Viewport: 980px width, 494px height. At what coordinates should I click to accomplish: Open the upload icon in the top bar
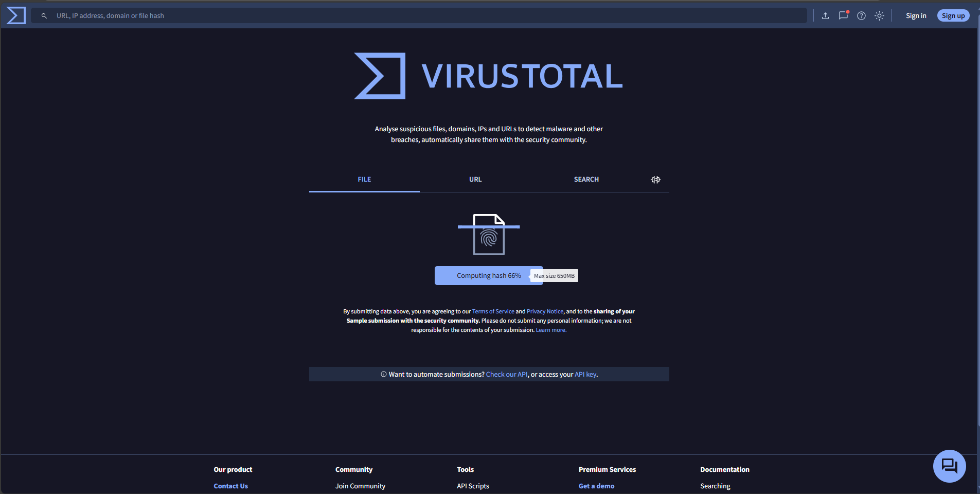tap(825, 15)
